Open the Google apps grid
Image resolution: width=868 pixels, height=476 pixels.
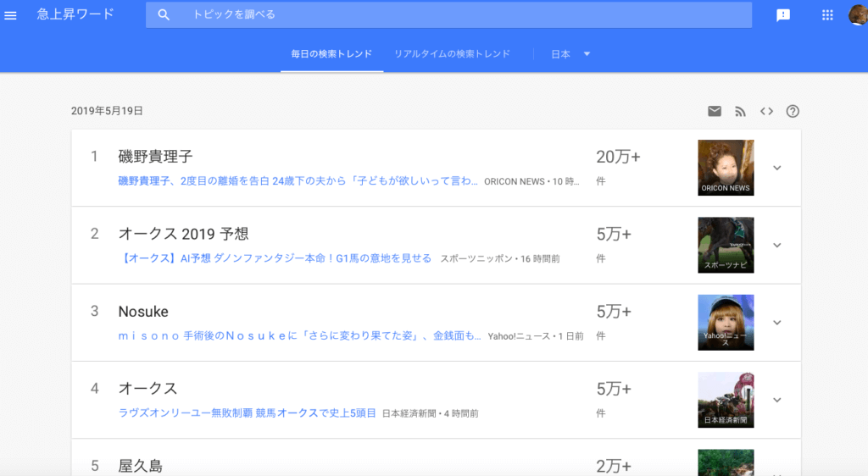pyautogui.click(x=828, y=15)
